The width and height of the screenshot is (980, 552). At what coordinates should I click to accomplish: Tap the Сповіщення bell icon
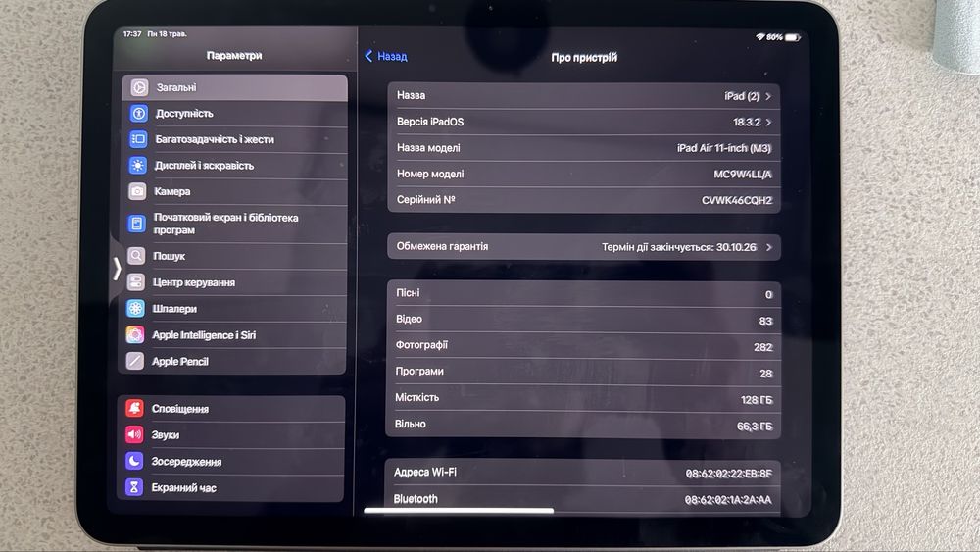point(134,408)
